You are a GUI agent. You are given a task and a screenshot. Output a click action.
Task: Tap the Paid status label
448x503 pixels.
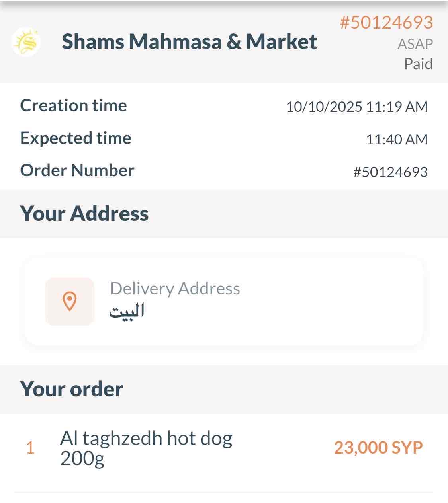click(418, 64)
